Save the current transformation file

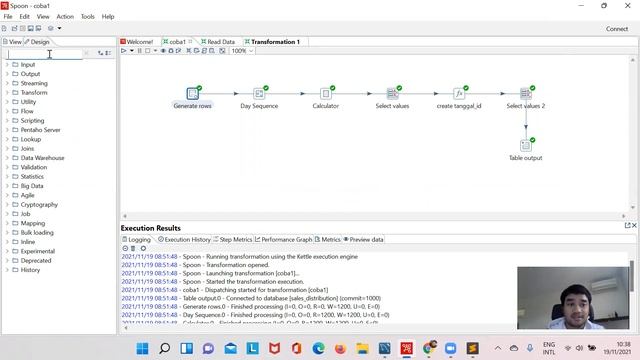click(x=30, y=28)
